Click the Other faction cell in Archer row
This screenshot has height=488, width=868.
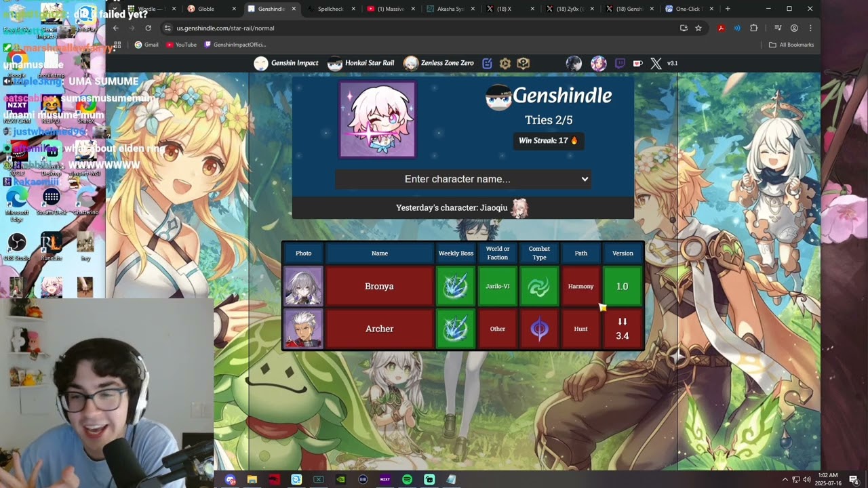tap(497, 329)
